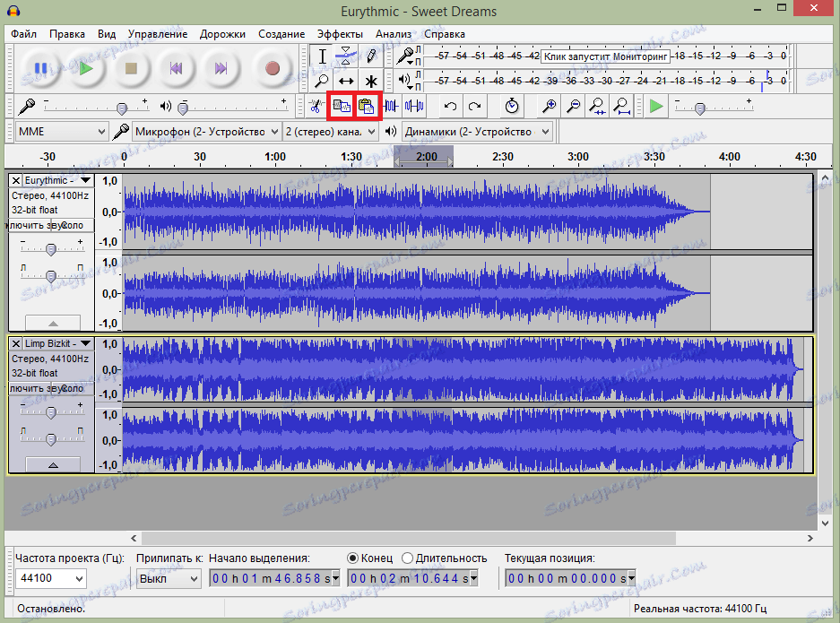Adjust the Eurythmic track gain slider
The image size is (840, 623).
pos(51,249)
